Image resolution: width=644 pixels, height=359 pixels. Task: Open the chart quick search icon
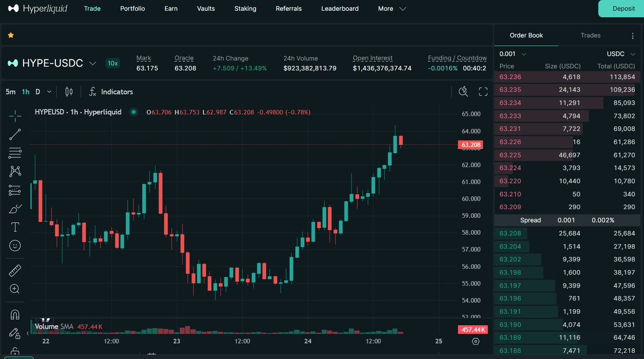coord(464,92)
